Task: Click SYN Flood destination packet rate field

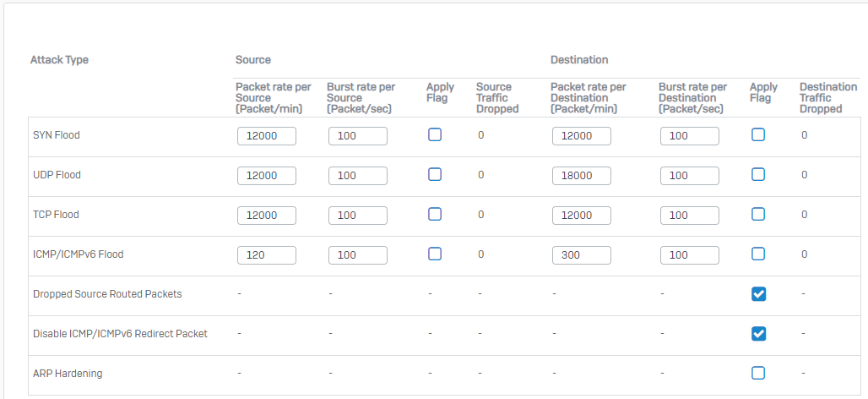Action: point(581,136)
